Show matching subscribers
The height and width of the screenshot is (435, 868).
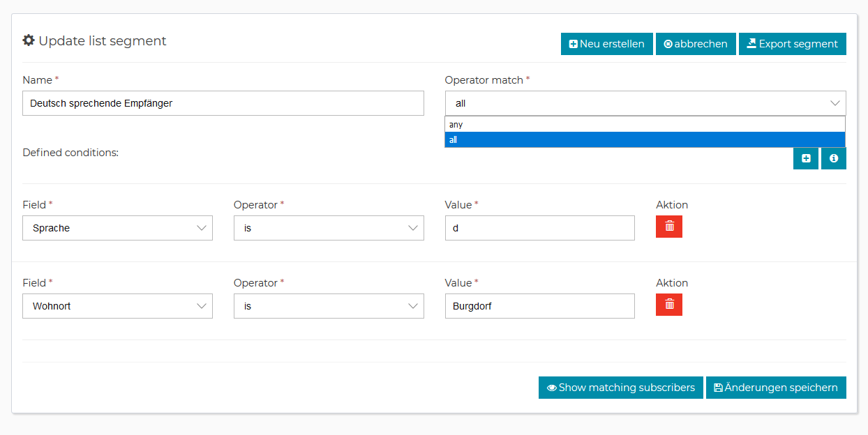point(620,388)
